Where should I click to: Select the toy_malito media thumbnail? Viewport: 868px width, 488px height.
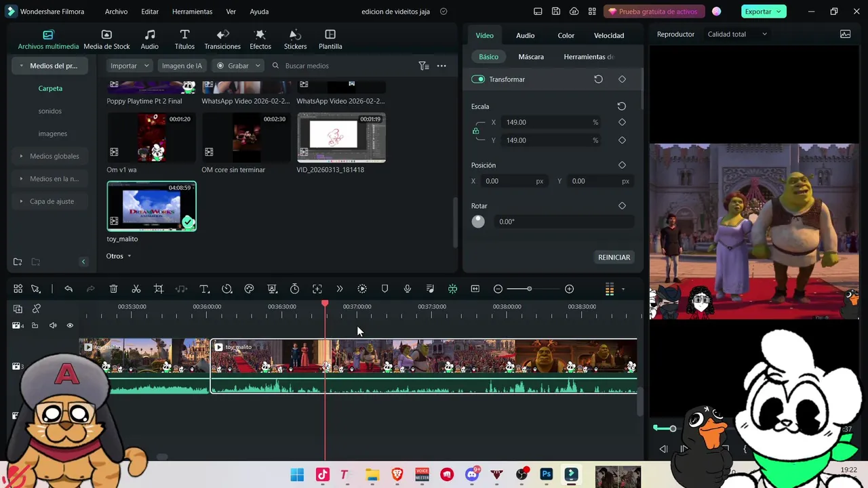(x=152, y=206)
